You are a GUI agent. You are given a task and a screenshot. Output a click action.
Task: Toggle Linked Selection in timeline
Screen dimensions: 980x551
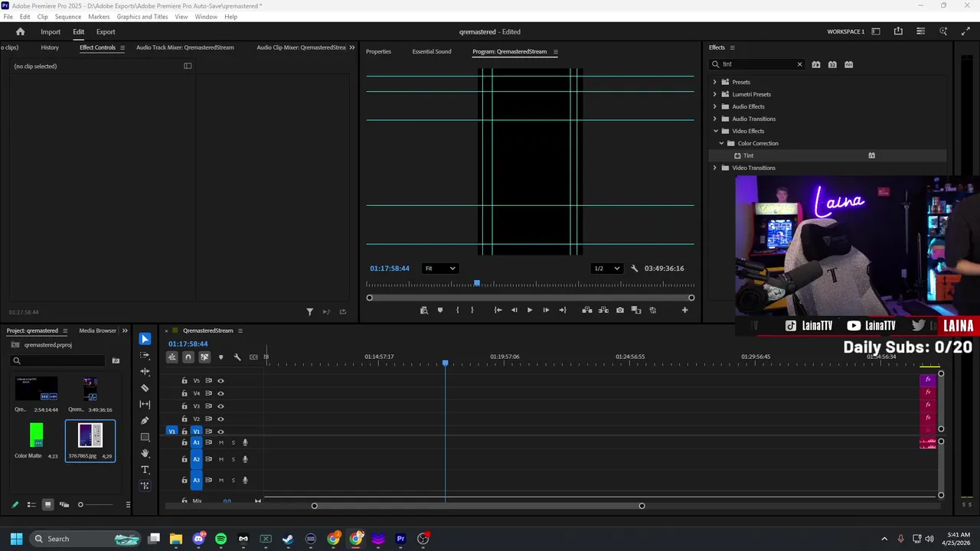coord(204,357)
